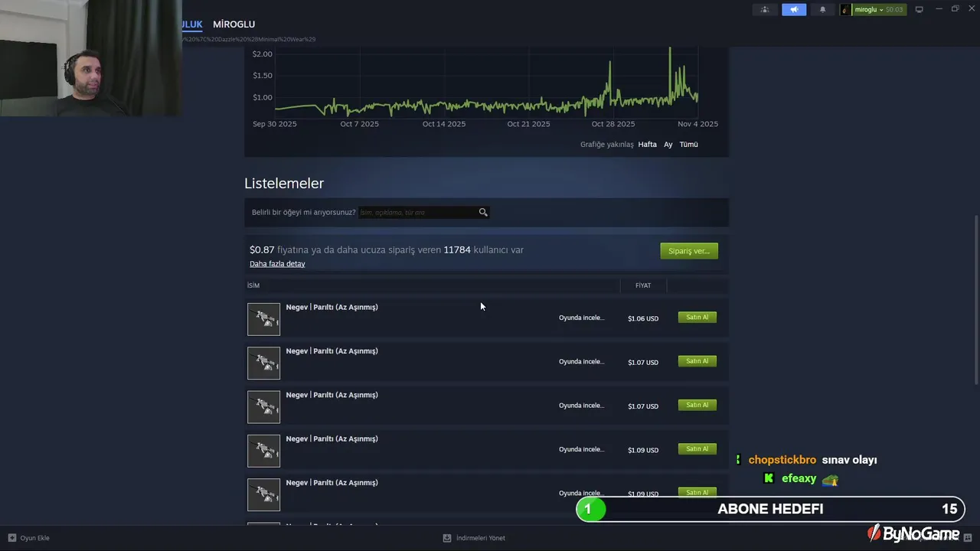Click Oyunda incele in the second listing row
Image resolution: width=980 pixels, height=551 pixels.
[581, 361]
